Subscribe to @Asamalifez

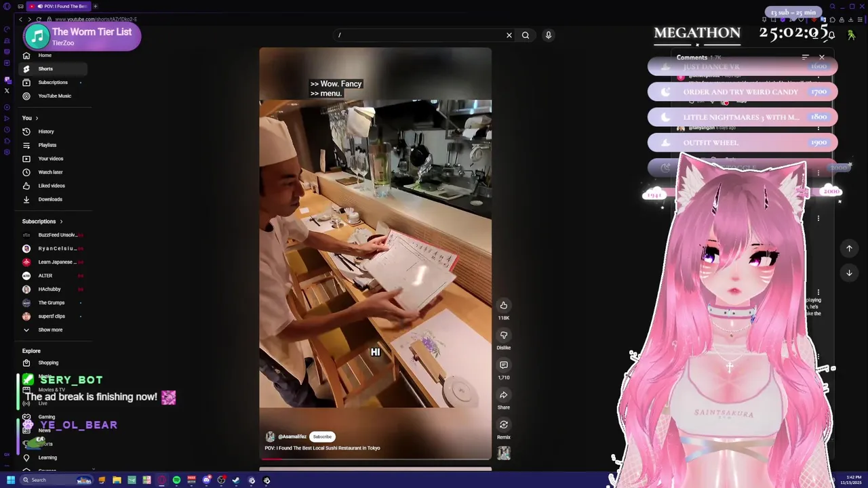click(323, 436)
